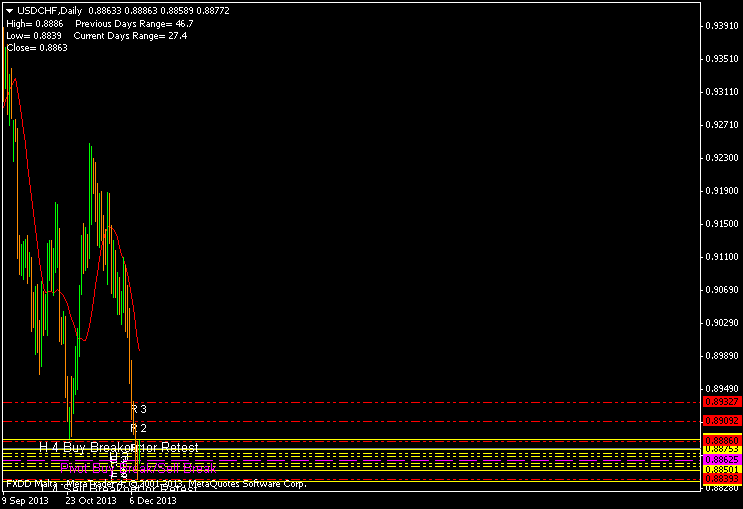Viewport: 743px width, 509px height.
Task: Click the Close= 0.8863 indicator label
Action: (37, 48)
